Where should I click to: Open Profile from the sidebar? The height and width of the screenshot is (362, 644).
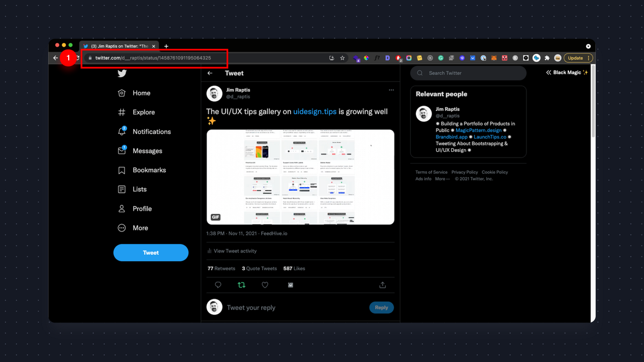pos(135,209)
